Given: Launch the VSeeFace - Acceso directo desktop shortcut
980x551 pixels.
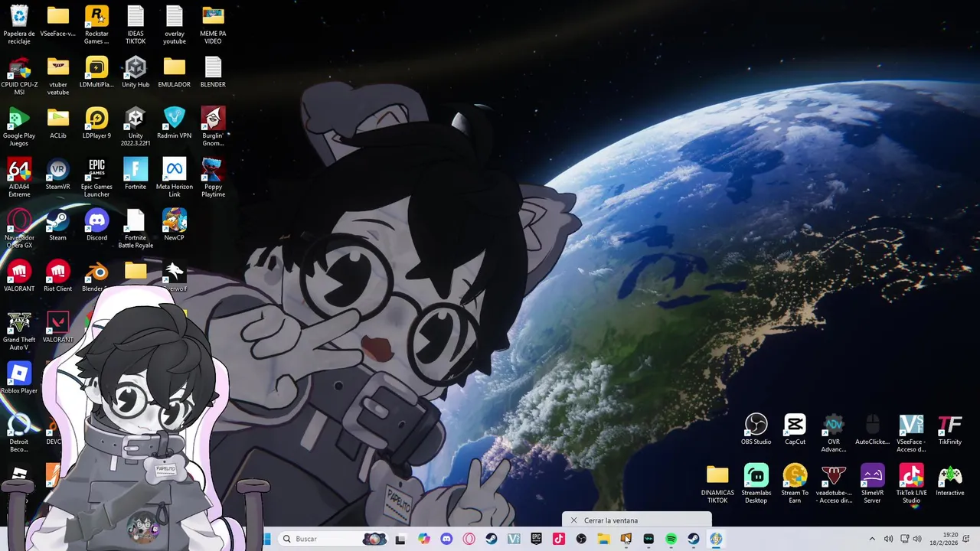Looking at the screenshot, I should 911,433.
